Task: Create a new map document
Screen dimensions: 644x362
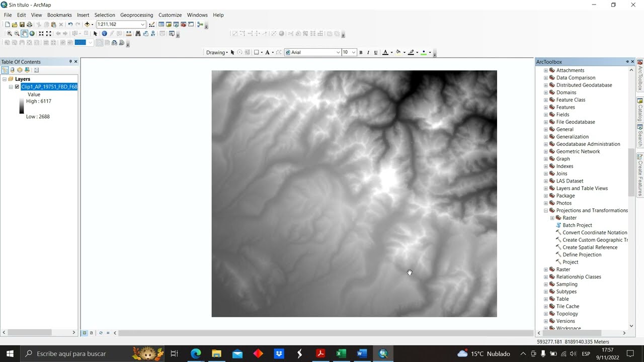Action: [x=7, y=24]
